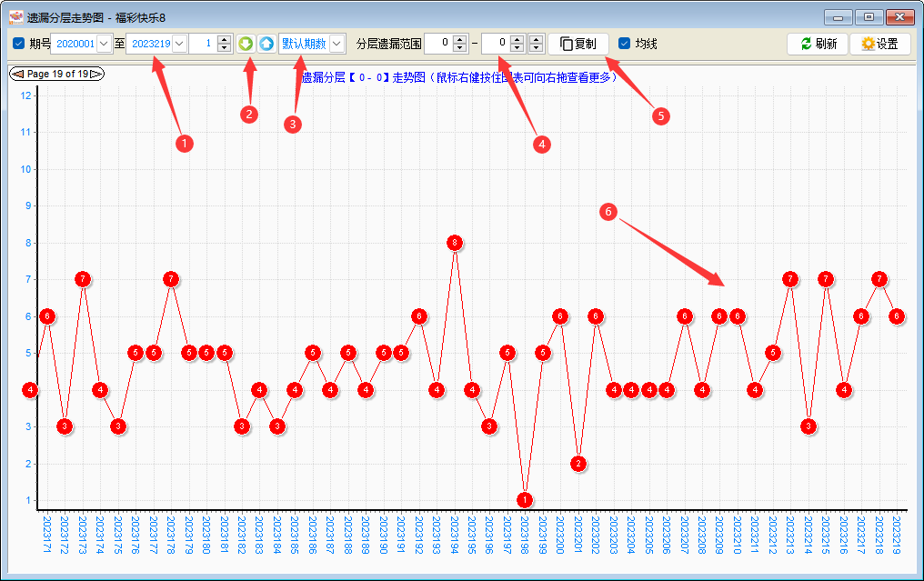The height and width of the screenshot is (581, 924).
Task: Click the 刷新 refresh button
Action: [x=818, y=44]
